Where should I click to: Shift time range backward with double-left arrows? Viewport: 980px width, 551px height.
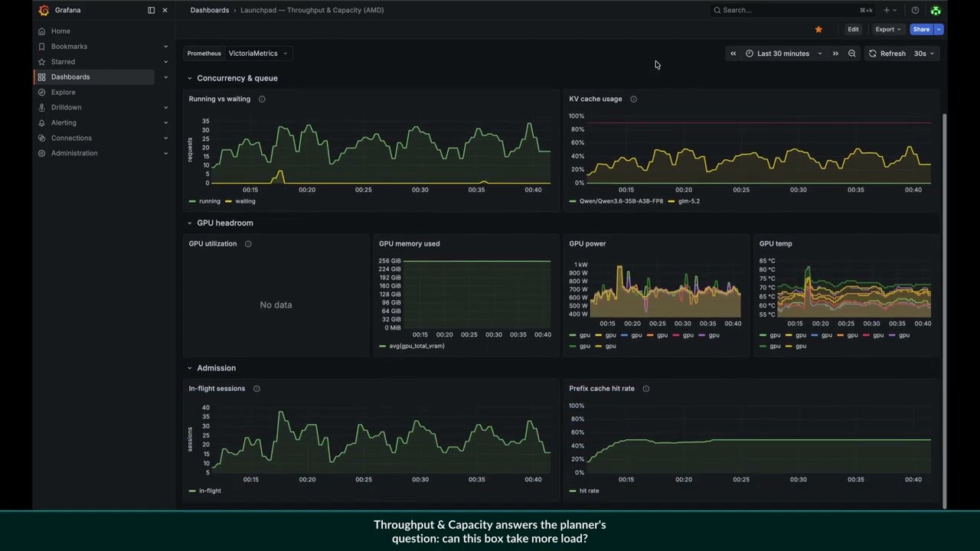[x=733, y=54]
